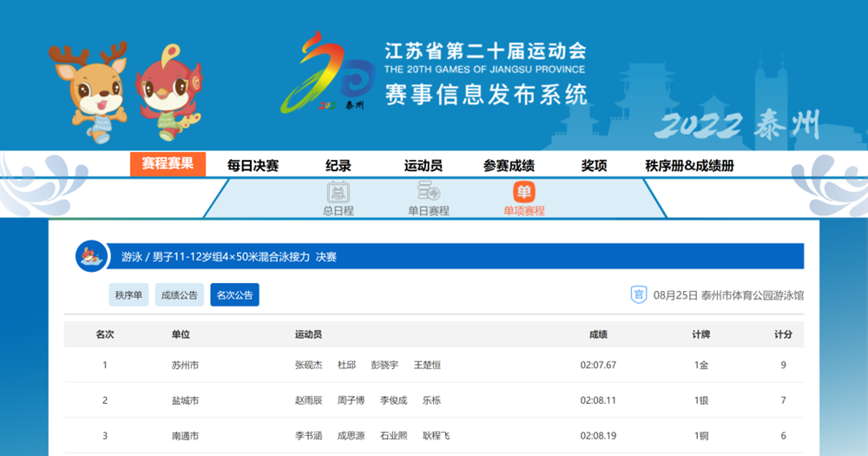Click the 赛事信息发布系统 title
Screen dimensions: 868x456
(x=485, y=94)
